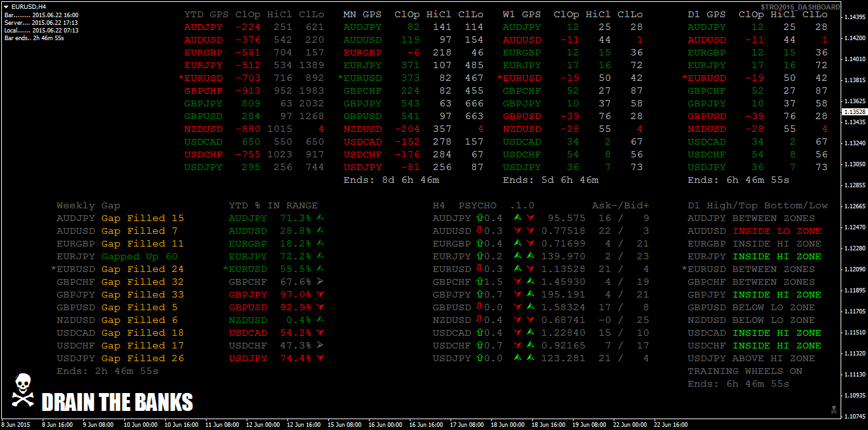Click the D1 High/Top Bottom/Low heading
The image size is (868, 430).
(758, 205)
